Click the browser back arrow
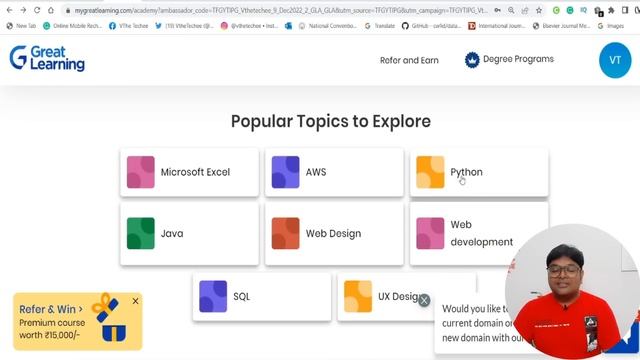 point(9,10)
